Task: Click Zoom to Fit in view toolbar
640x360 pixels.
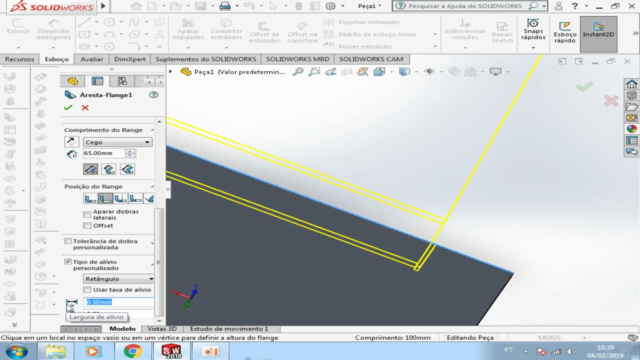Action: click(298, 72)
